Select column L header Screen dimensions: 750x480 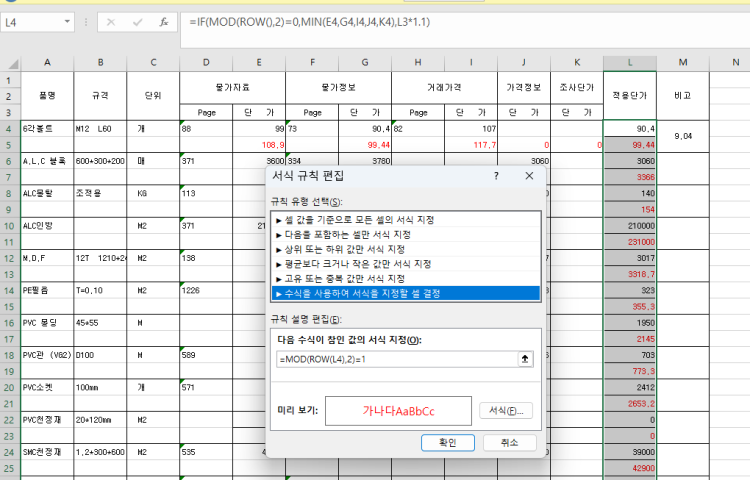click(630, 62)
